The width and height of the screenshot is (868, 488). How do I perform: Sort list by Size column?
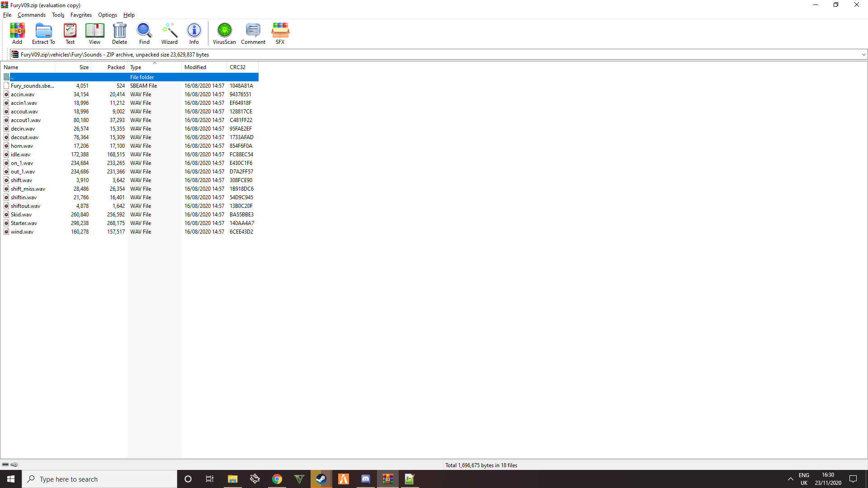pos(84,67)
